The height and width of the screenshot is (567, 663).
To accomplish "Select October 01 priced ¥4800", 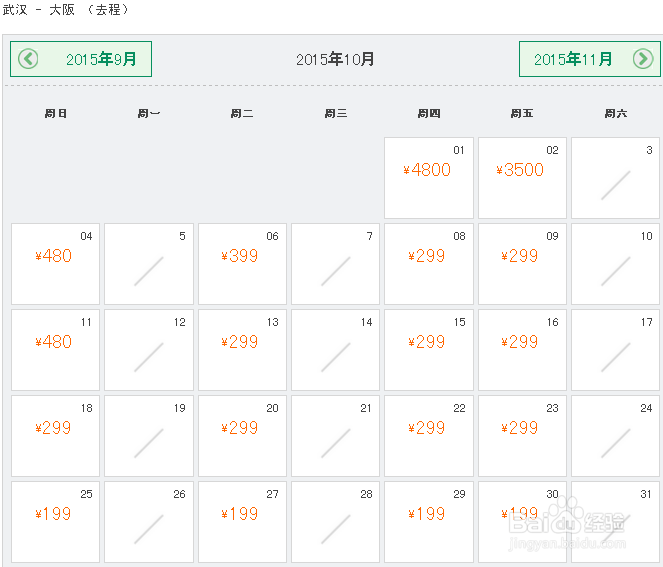I will (429, 178).
